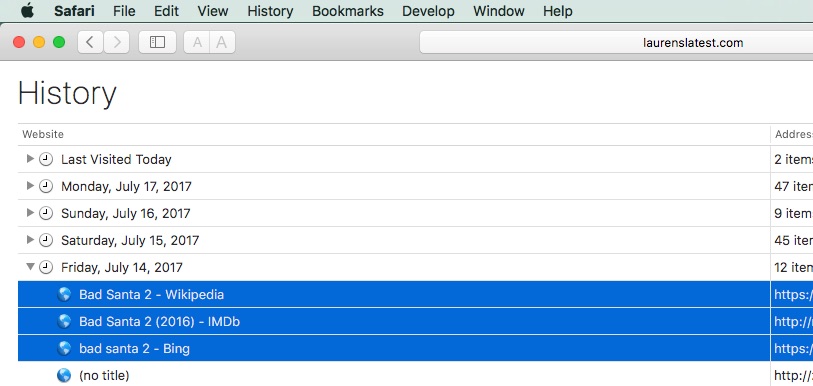Open the View menu
813x386 pixels.
pyautogui.click(x=213, y=11)
